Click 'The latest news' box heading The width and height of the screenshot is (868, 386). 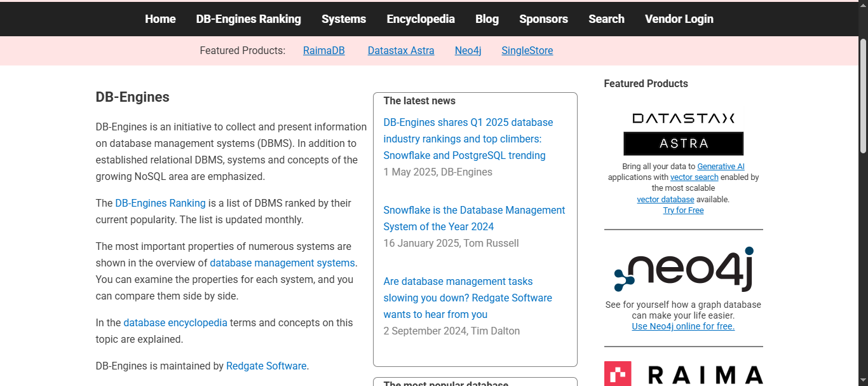pos(419,100)
